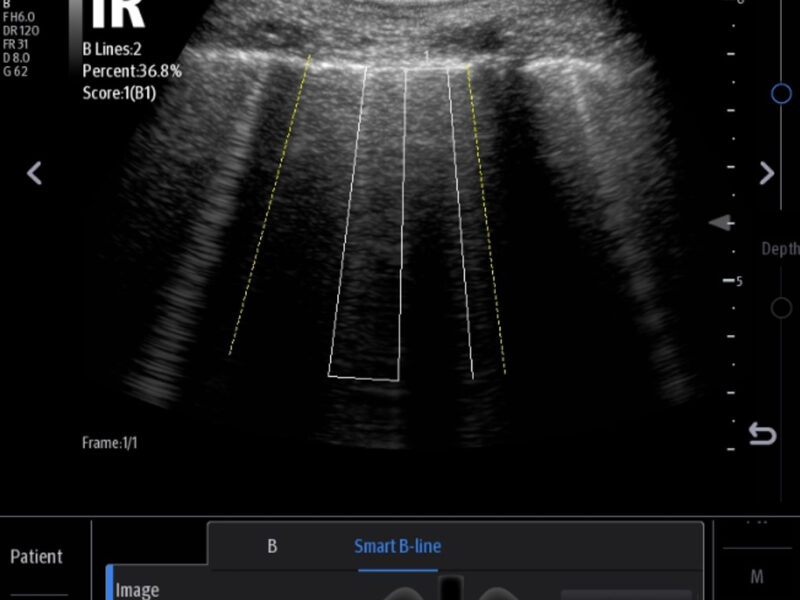Click the Depth slider handle
Viewport: 800px width, 600px height.
pyautogui.click(x=781, y=308)
